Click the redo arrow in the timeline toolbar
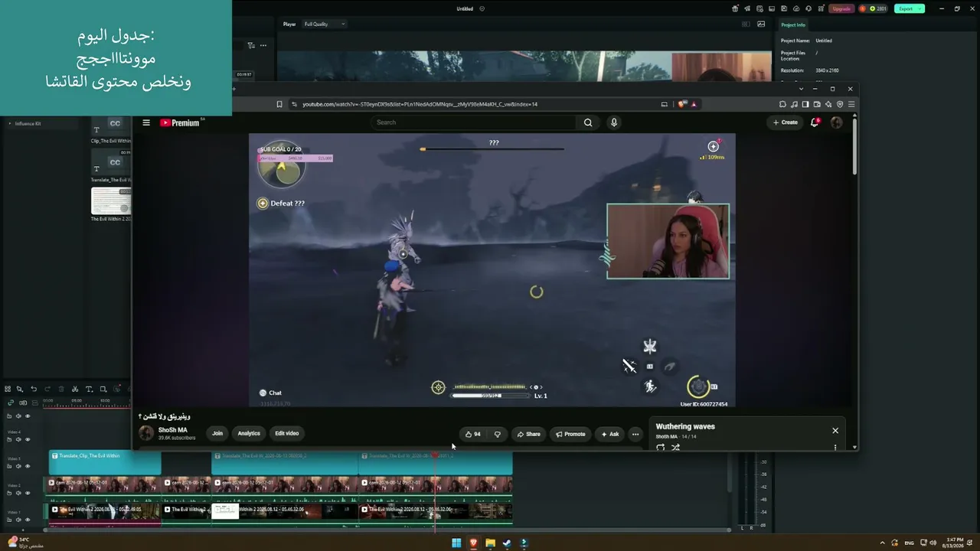 (47, 389)
